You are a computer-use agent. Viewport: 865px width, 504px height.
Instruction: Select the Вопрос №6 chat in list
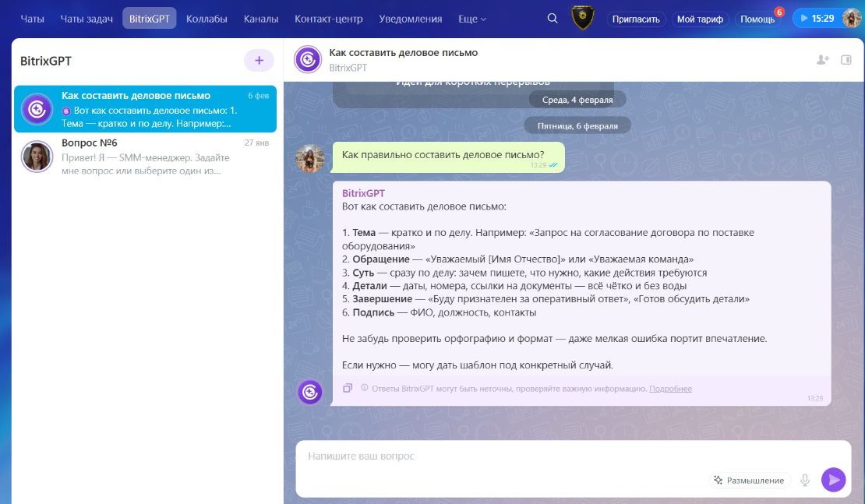pyautogui.click(x=145, y=156)
